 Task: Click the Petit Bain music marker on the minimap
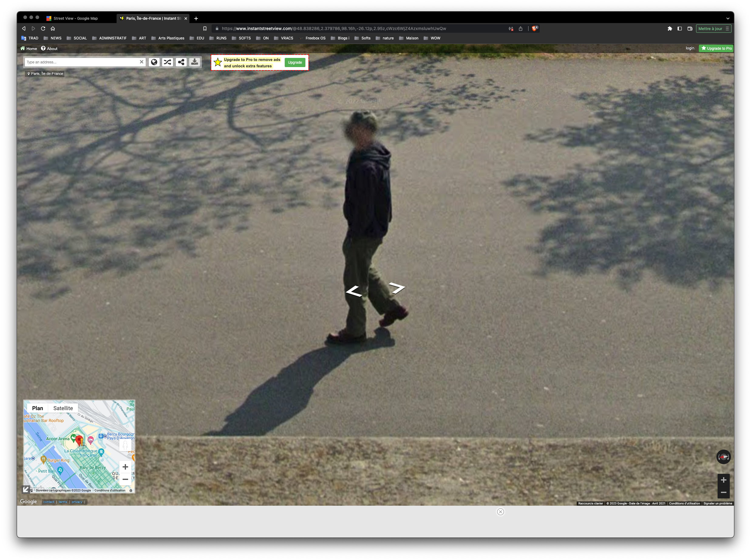click(x=60, y=470)
